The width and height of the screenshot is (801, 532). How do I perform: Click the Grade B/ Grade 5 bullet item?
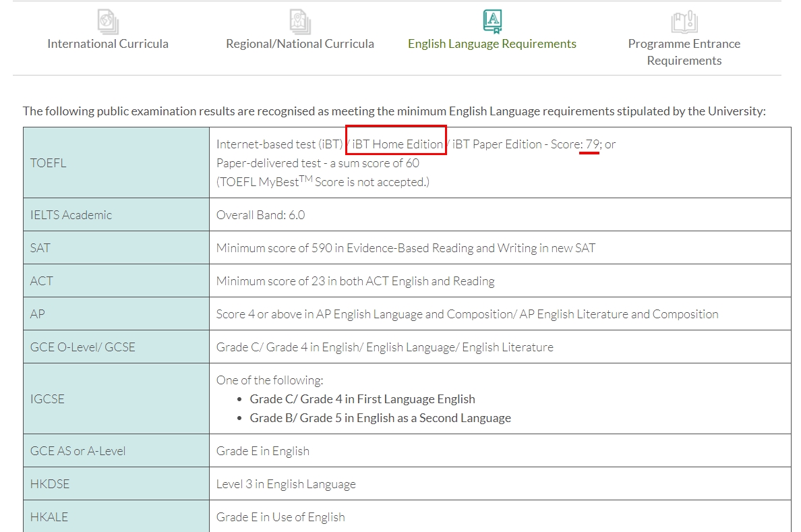pyautogui.click(x=380, y=418)
